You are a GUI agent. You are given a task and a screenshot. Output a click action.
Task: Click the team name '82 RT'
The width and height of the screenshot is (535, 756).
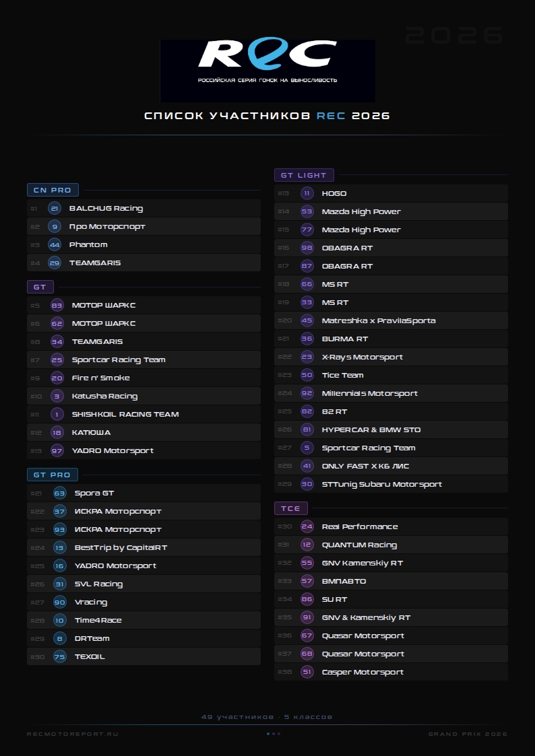(x=334, y=412)
